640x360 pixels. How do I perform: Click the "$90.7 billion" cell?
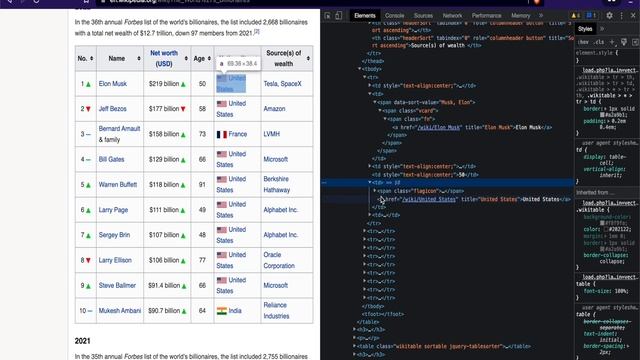(167, 311)
